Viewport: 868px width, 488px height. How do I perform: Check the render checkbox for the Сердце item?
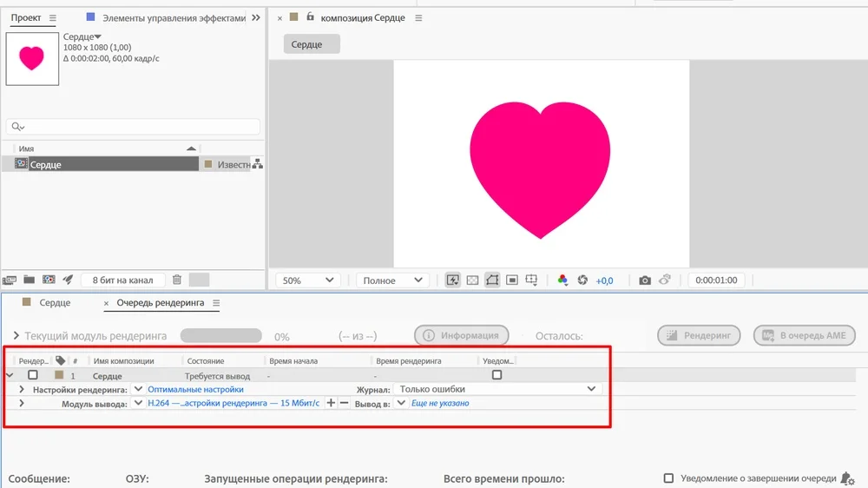point(33,375)
